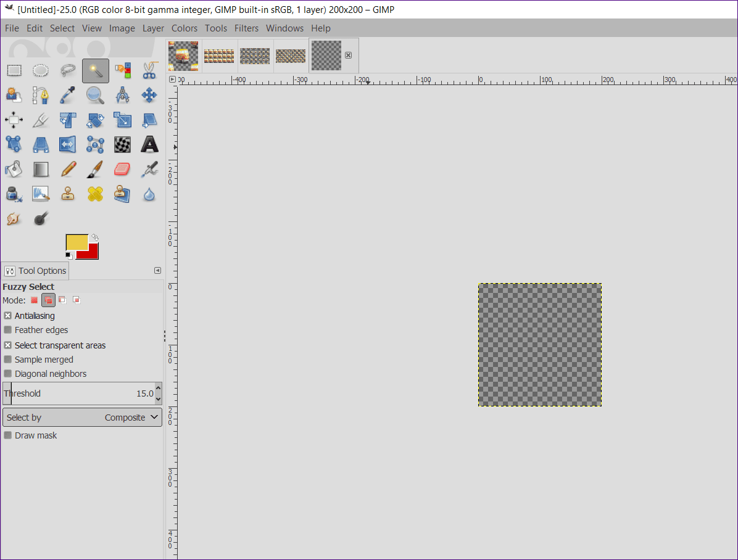Image resolution: width=738 pixels, height=560 pixels.
Task: Select the Scissors Select tool
Action: pyautogui.click(x=149, y=70)
